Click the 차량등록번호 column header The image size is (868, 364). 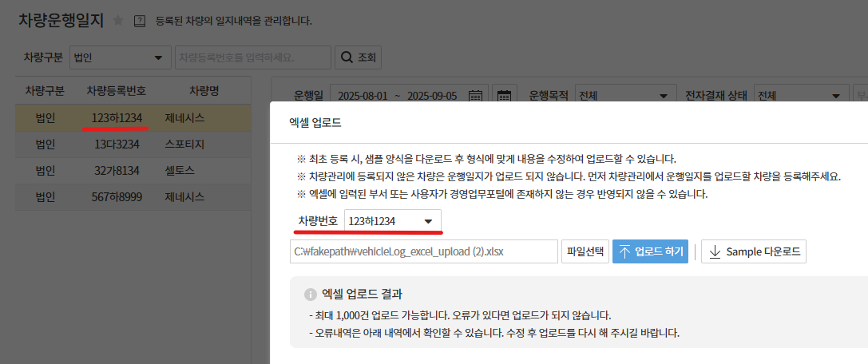tap(117, 90)
